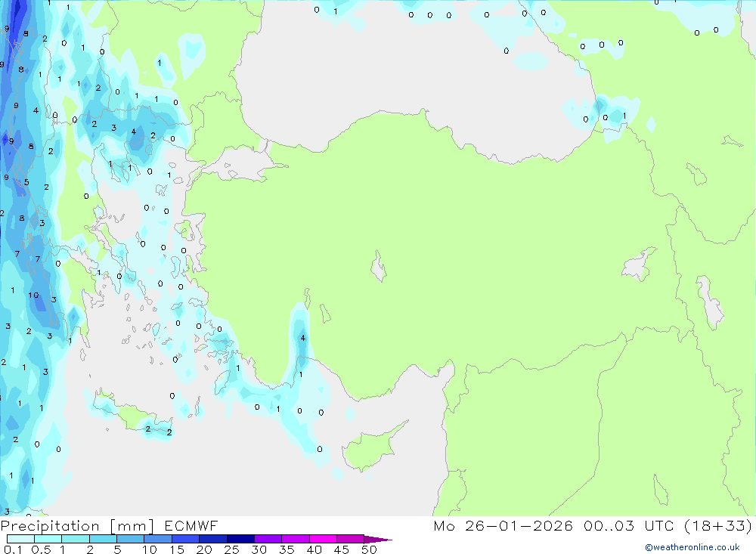The height and width of the screenshot is (554, 756).
Task: Click the "ECMWF" model label
Action: [191, 526]
